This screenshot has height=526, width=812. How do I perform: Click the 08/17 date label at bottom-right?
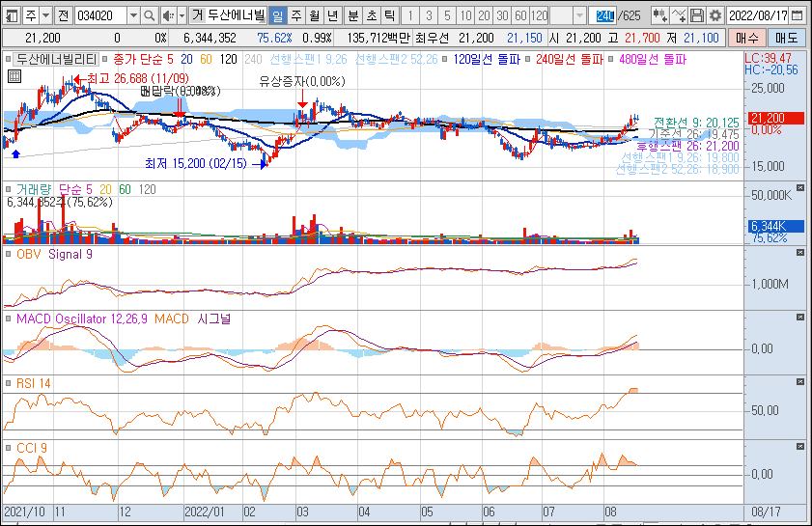pos(766,512)
